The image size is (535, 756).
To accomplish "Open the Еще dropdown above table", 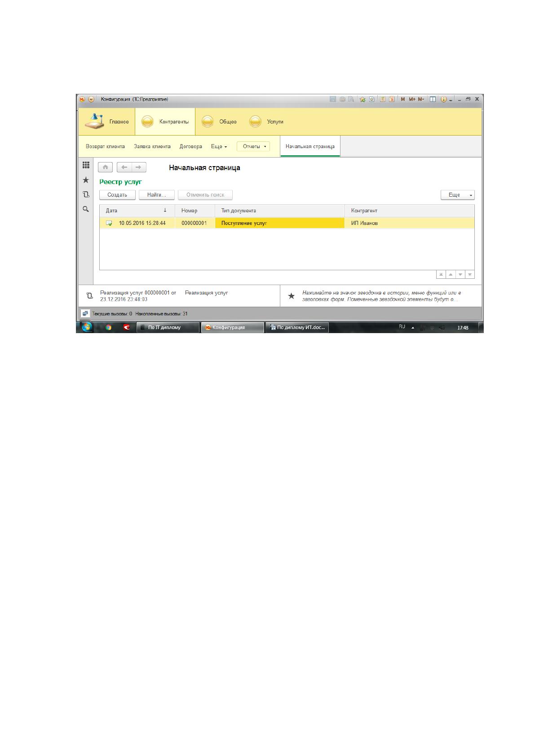I will (x=458, y=195).
